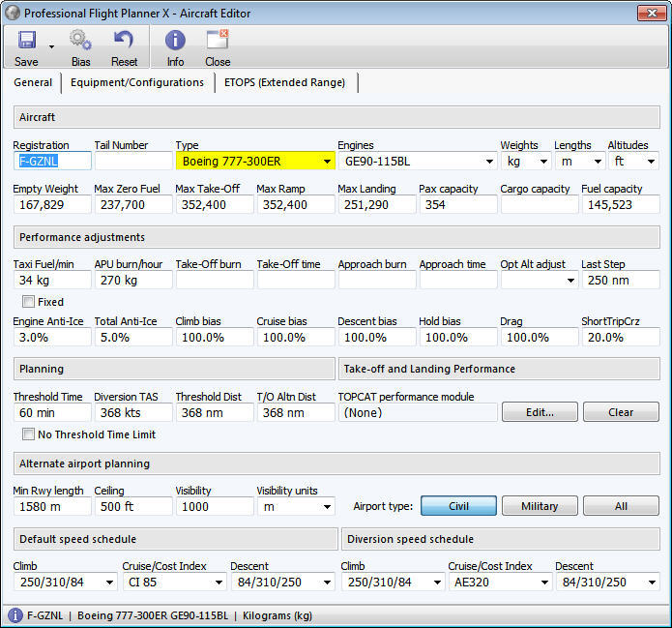Click the Cruise bias field
The height and width of the screenshot is (628, 672).
click(x=296, y=337)
